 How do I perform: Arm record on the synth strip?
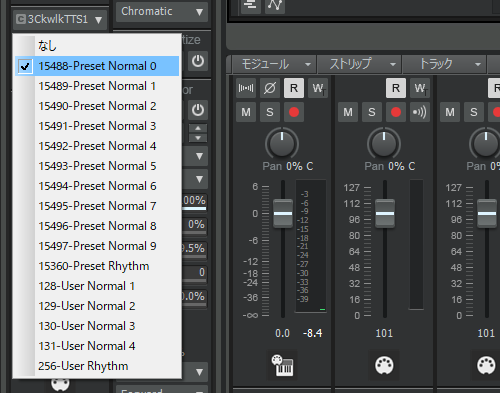pyautogui.click(x=294, y=112)
